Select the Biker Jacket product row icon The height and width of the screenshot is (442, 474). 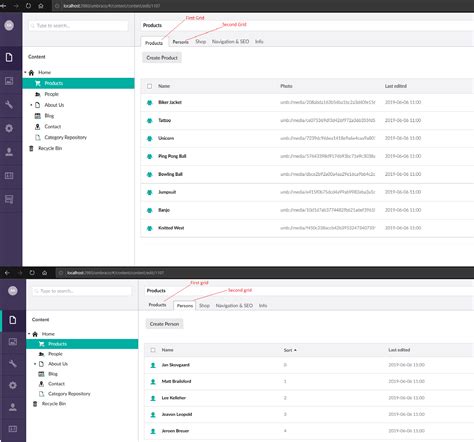[x=150, y=103]
